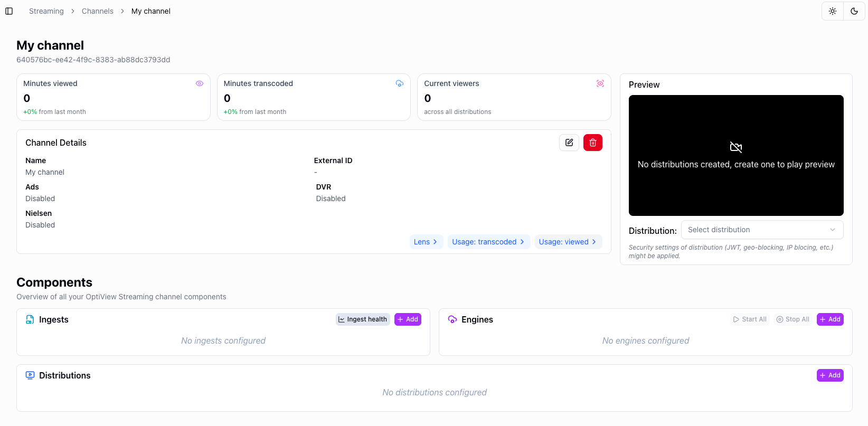This screenshot has width=868, height=426.
Task: Open Ingest health button
Action: tap(363, 319)
